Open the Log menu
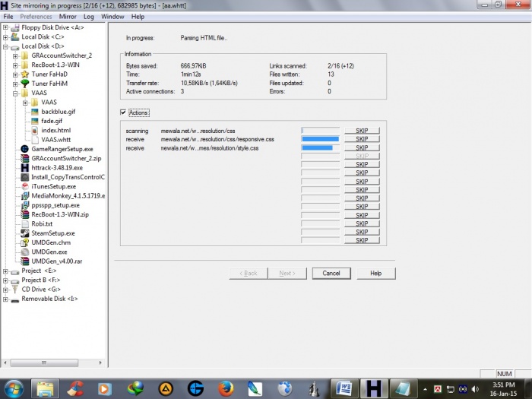The width and height of the screenshot is (532, 399). [89, 17]
